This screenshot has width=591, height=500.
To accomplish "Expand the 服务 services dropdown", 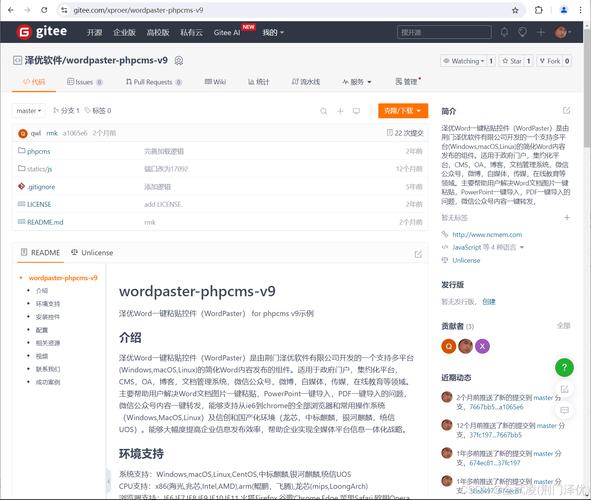I will 357,82.
